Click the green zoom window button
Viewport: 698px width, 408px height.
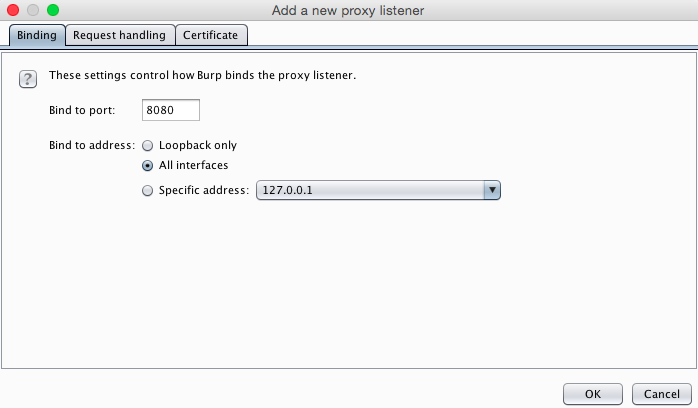coord(53,10)
